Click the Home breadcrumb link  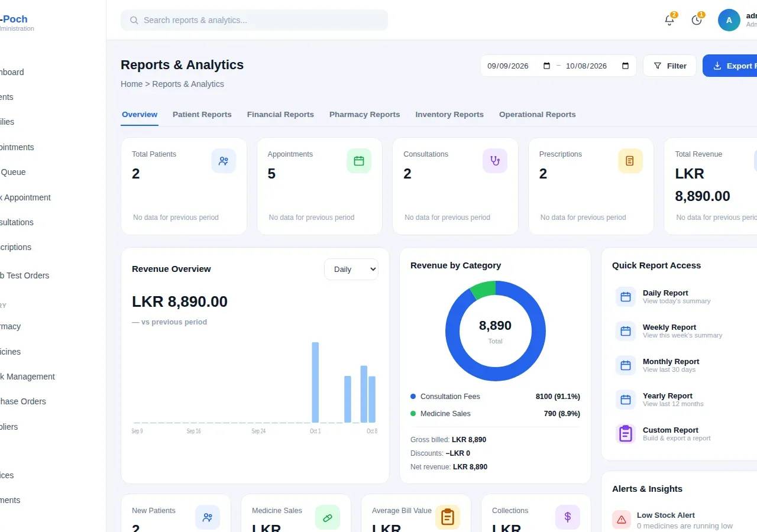point(131,84)
